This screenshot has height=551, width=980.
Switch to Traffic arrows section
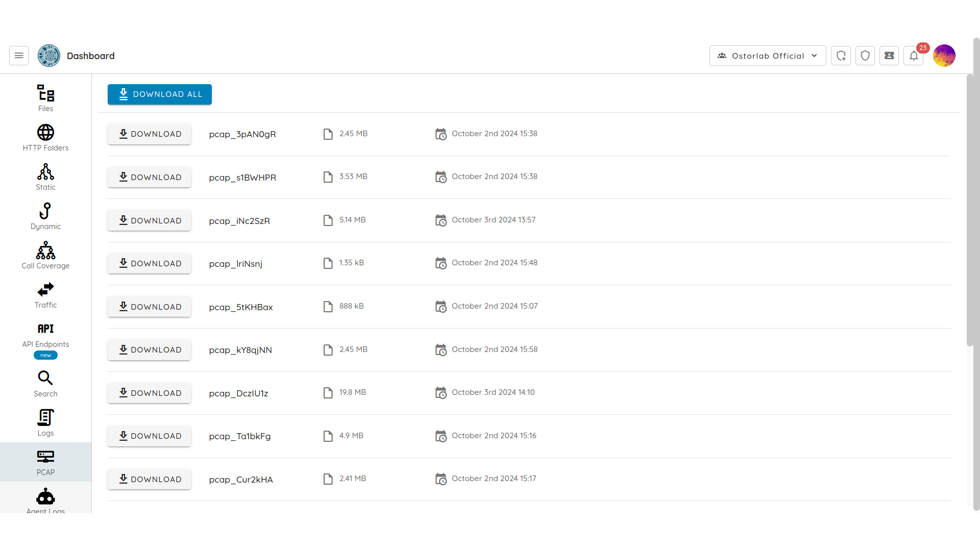coord(45,294)
